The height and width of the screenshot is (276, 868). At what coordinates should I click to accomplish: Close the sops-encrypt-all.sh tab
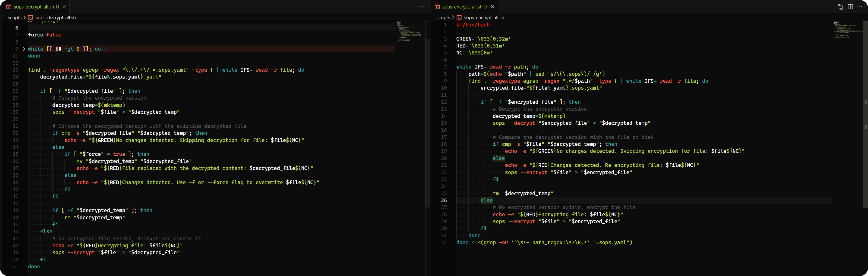point(492,7)
